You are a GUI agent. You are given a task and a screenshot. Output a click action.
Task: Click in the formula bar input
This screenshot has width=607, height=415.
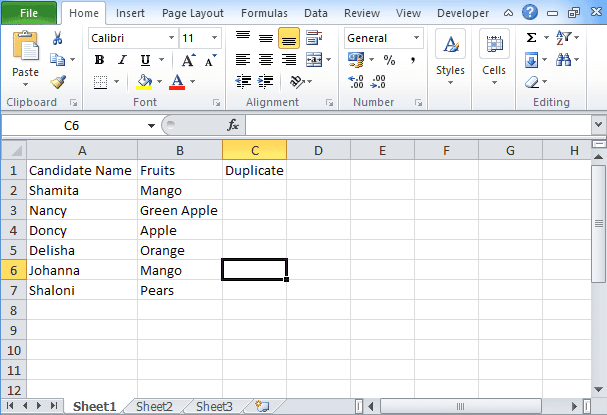point(418,125)
